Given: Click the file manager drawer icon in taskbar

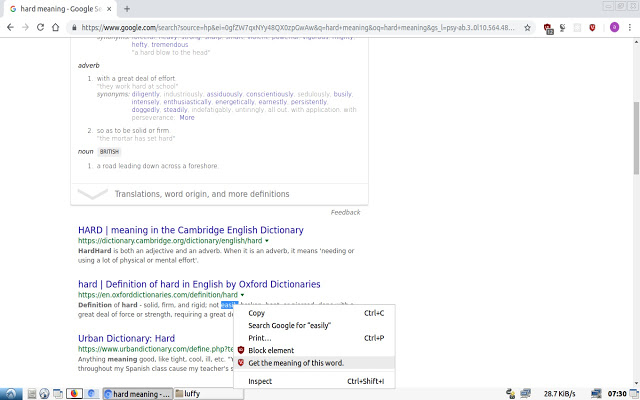Looking at the screenshot, I should [x=32, y=393].
